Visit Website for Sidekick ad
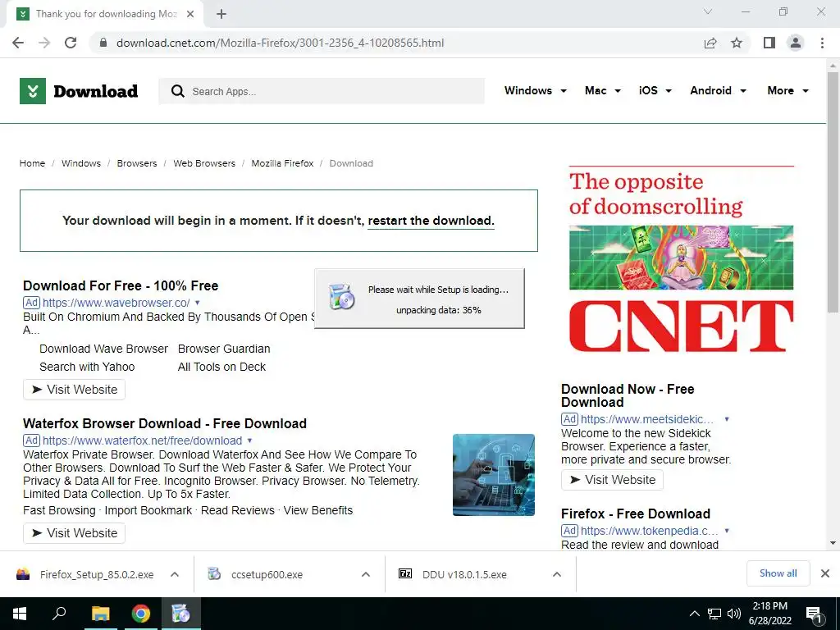840x630 pixels. coord(612,479)
